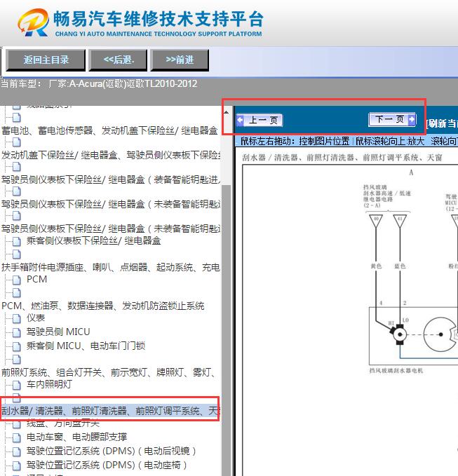Go back with the <<后退 button
The height and width of the screenshot is (476, 458).
118,60
